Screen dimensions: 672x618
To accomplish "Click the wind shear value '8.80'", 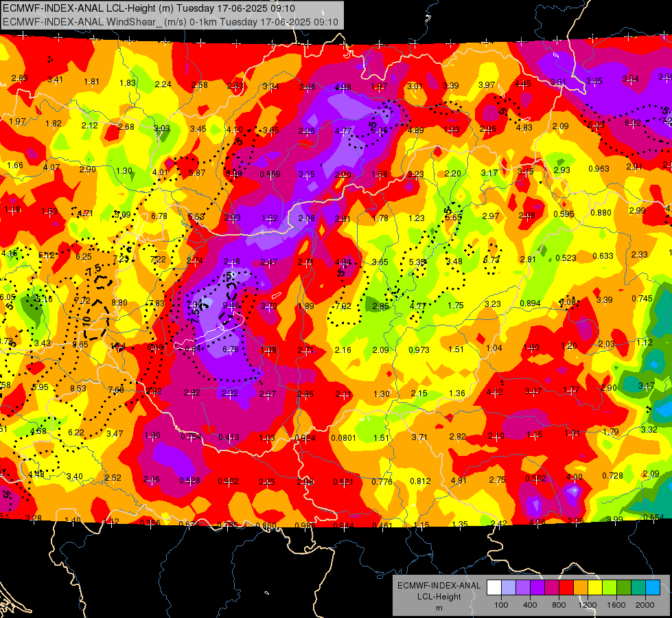I will [119, 302].
